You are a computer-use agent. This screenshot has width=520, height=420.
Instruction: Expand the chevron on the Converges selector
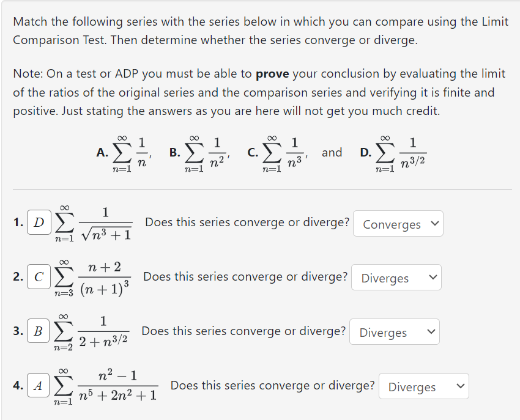(x=434, y=224)
